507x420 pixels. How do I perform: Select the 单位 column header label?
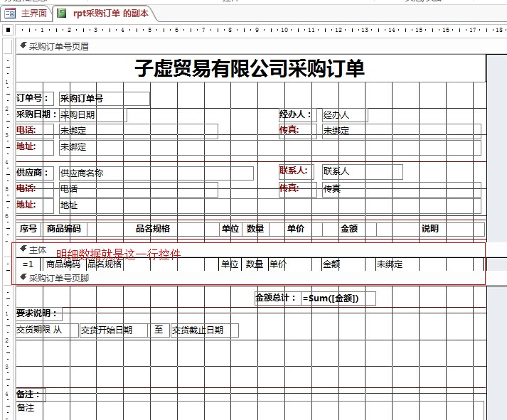230,229
